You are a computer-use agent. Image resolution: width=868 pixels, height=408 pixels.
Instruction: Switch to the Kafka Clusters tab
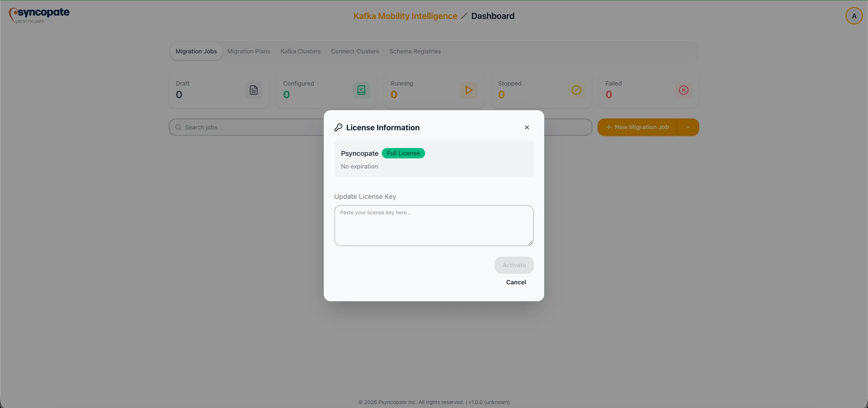[300, 51]
